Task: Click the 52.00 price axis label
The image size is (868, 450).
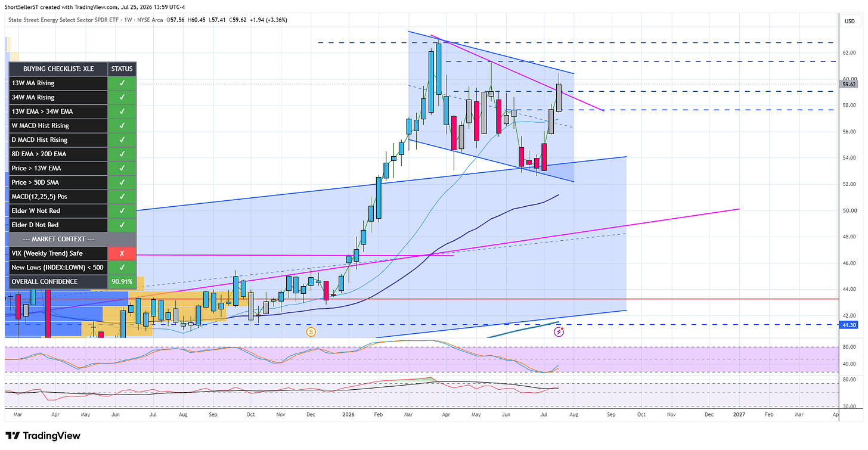Action: [848, 184]
